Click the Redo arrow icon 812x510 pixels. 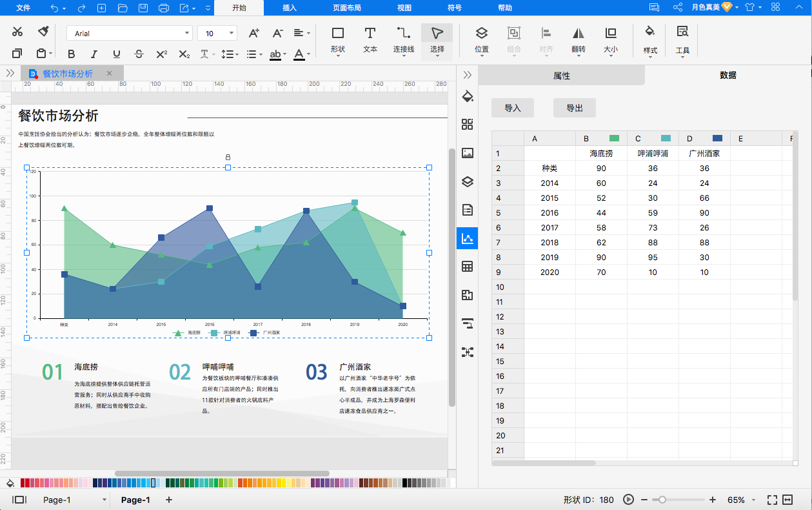(81, 8)
